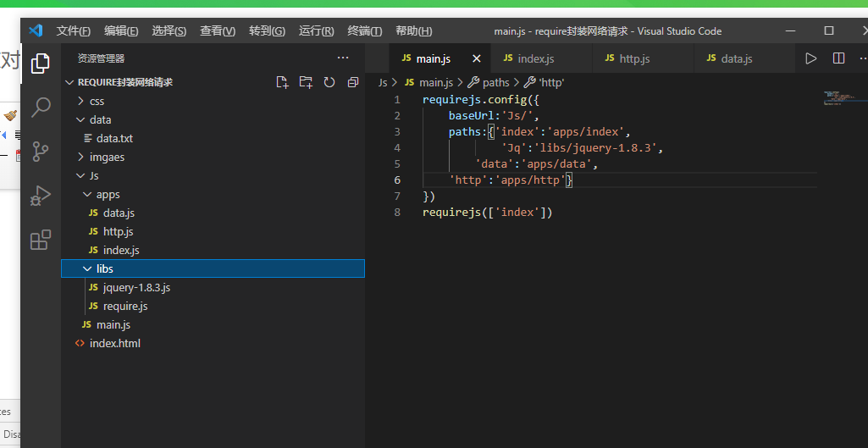This screenshot has width=868, height=448.
Task: Open the 文件(F) menu
Action: point(73,31)
